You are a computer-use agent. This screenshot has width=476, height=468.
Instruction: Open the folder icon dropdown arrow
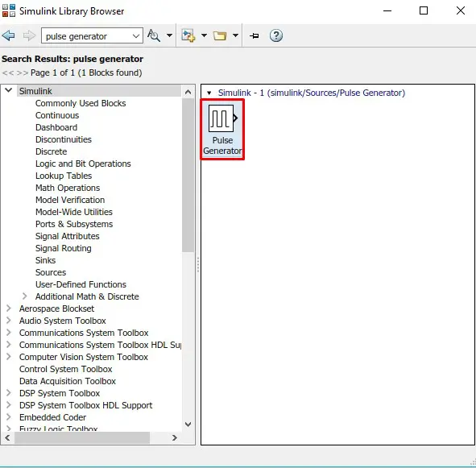235,35
